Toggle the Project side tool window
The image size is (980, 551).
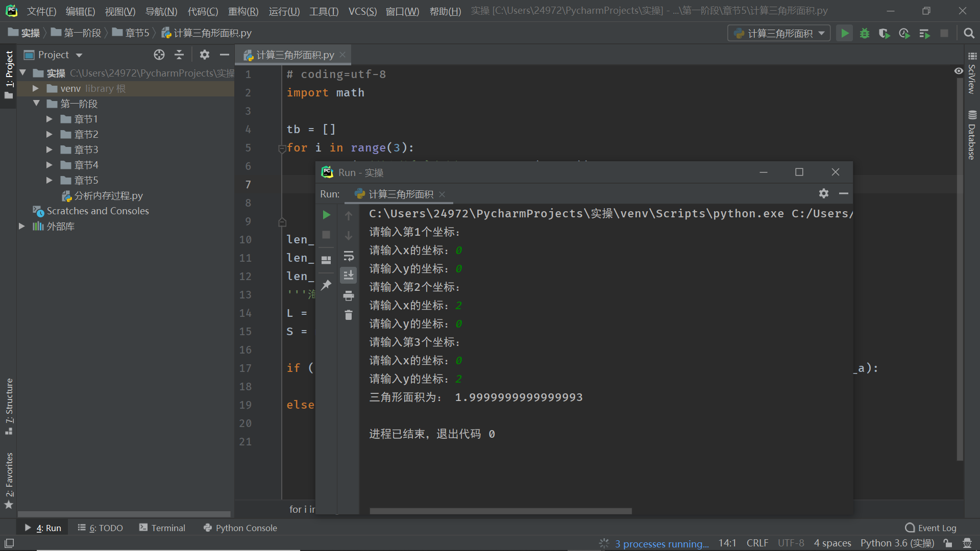pos(9,75)
